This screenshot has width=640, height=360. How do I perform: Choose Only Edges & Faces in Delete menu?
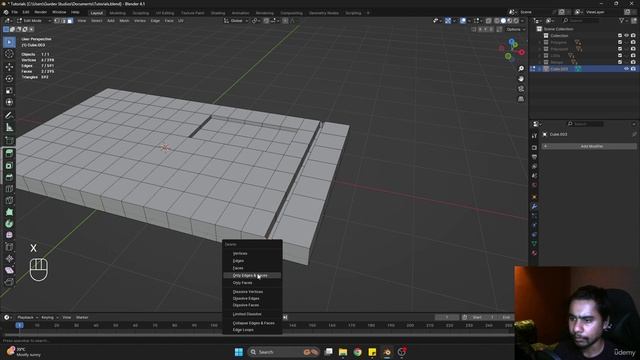click(x=252, y=276)
